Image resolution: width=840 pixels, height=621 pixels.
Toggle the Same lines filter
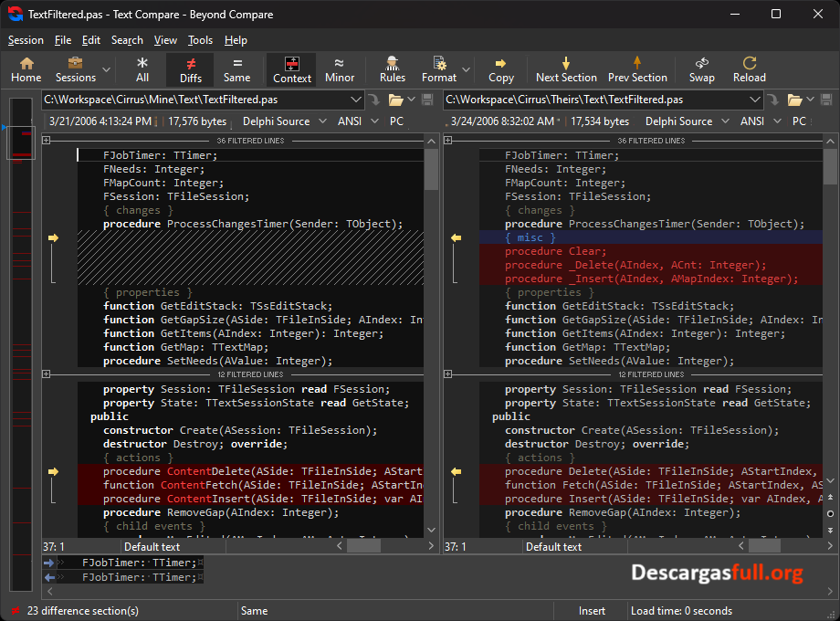point(236,69)
